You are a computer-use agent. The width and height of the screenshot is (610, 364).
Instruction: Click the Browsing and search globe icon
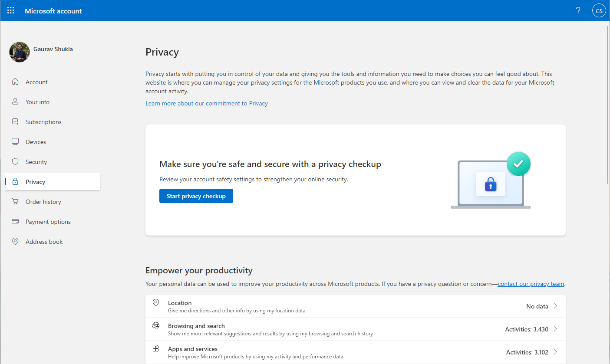pyautogui.click(x=156, y=325)
